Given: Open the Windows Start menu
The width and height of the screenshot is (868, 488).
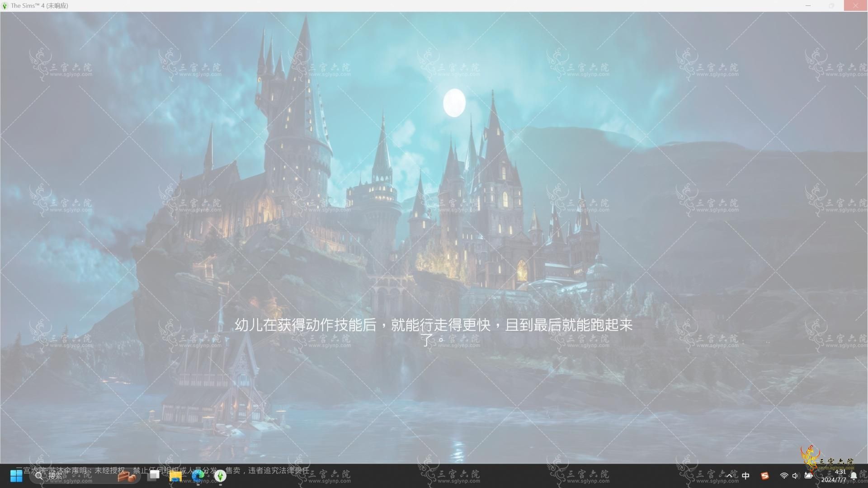Looking at the screenshot, I should click(16, 476).
